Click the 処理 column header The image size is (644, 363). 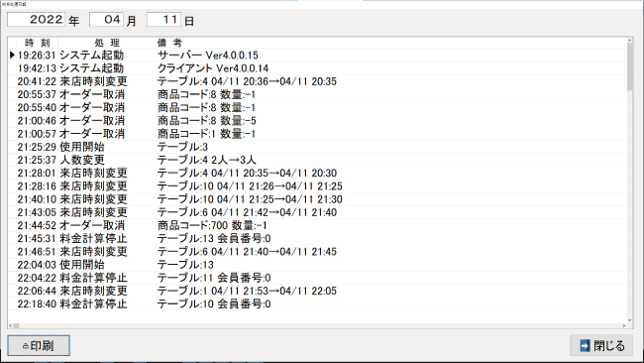107,43
